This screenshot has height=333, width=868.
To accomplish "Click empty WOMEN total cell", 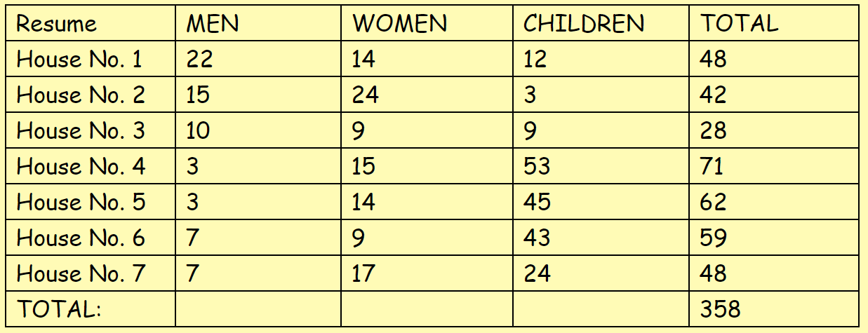I will tap(427, 309).
